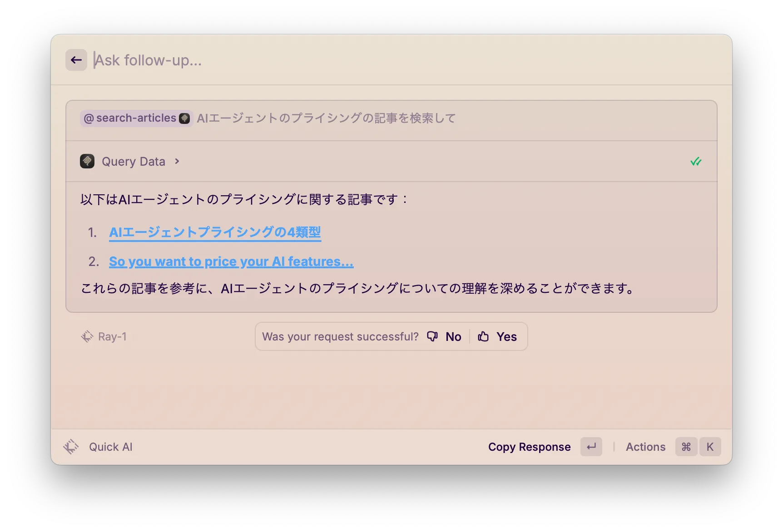783x532 pixels.
Task: Select the Ray-1 model label
Action: point(112,336)
